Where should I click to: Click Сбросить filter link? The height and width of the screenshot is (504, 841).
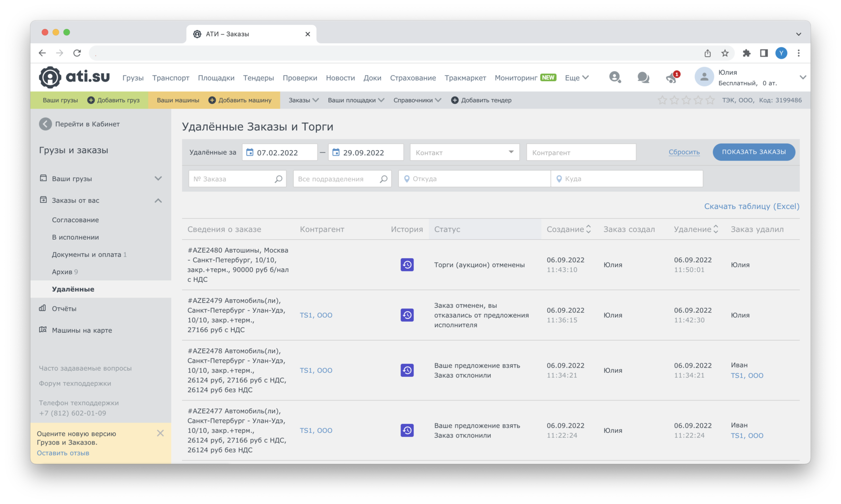tap(684, 152)
